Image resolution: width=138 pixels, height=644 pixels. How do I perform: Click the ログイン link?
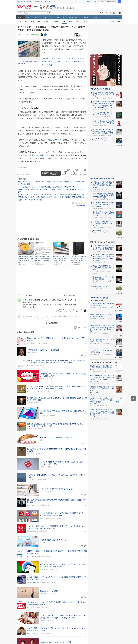pyautogui.click(x=42, y=8)
